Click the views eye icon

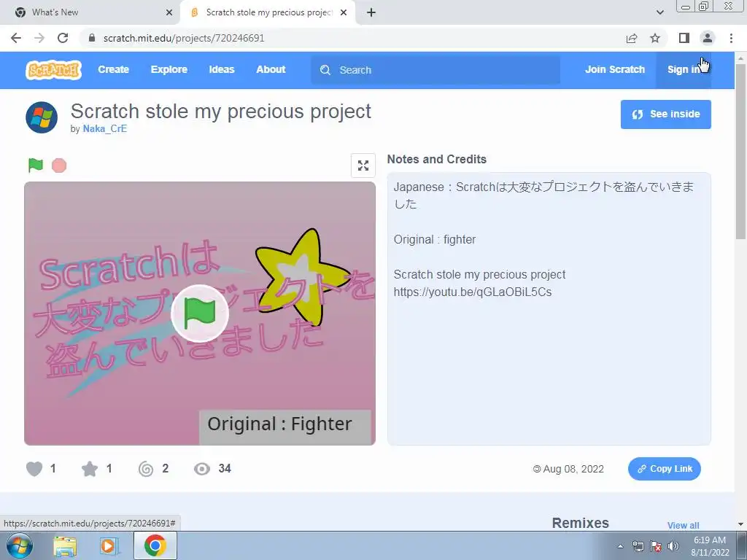202,469
